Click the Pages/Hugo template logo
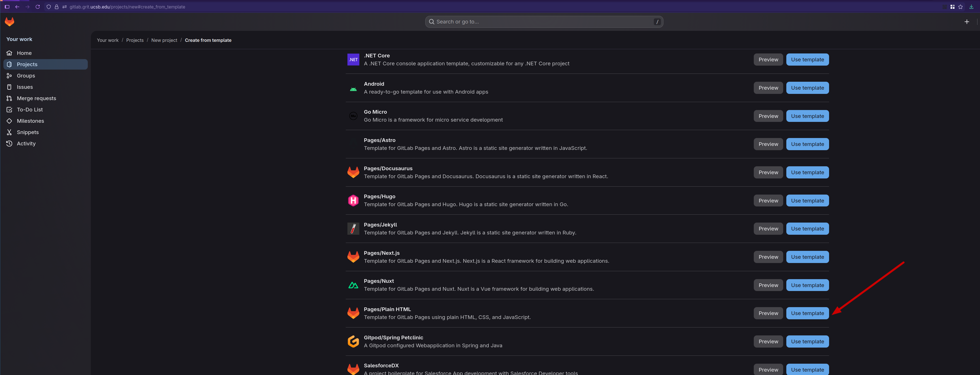Viewport: 980px width, 375px height. (353, 201)
